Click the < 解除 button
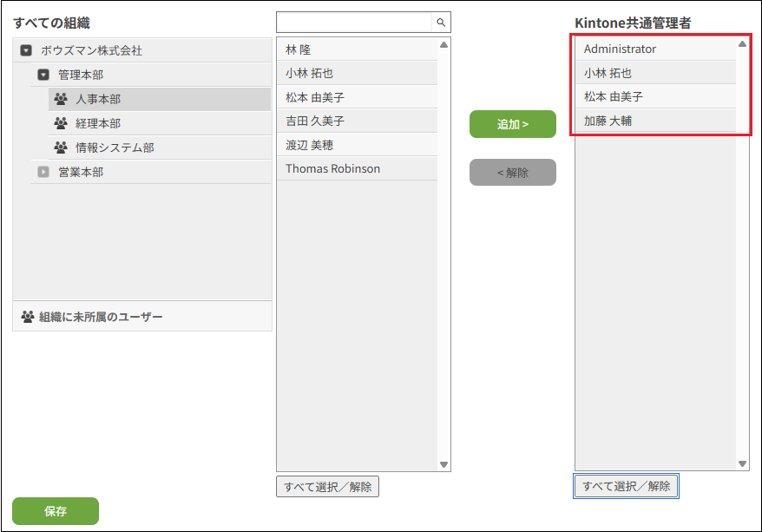Viewport: 762px width, 532px height. pyautogui.click(x=513, y=173)
